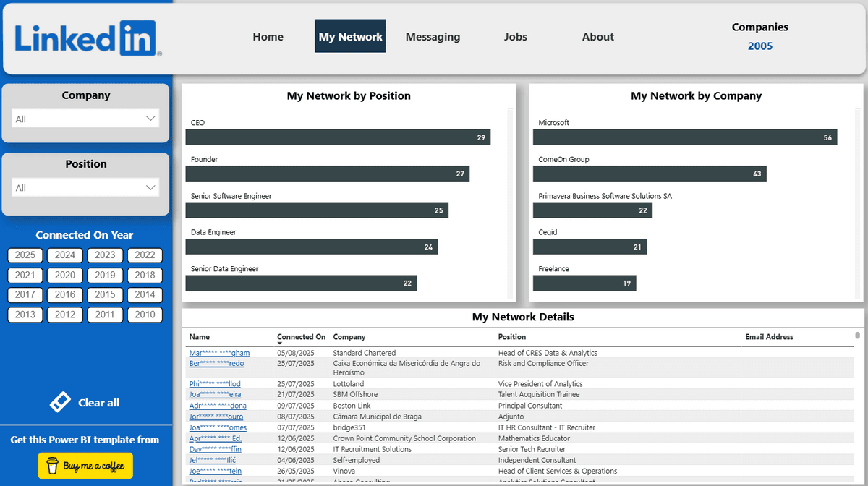
Task: Click the sort arrow under Connected On
Action: pos(280,344)
